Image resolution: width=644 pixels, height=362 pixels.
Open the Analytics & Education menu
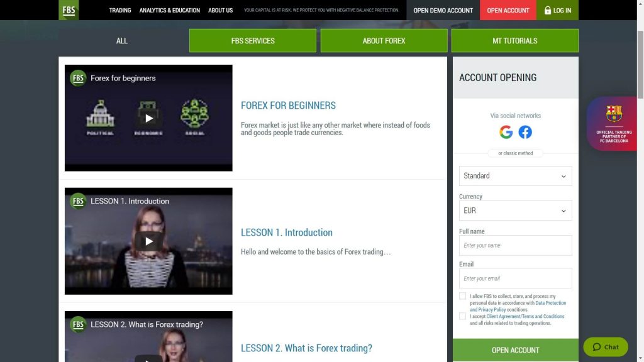(169, 11)
